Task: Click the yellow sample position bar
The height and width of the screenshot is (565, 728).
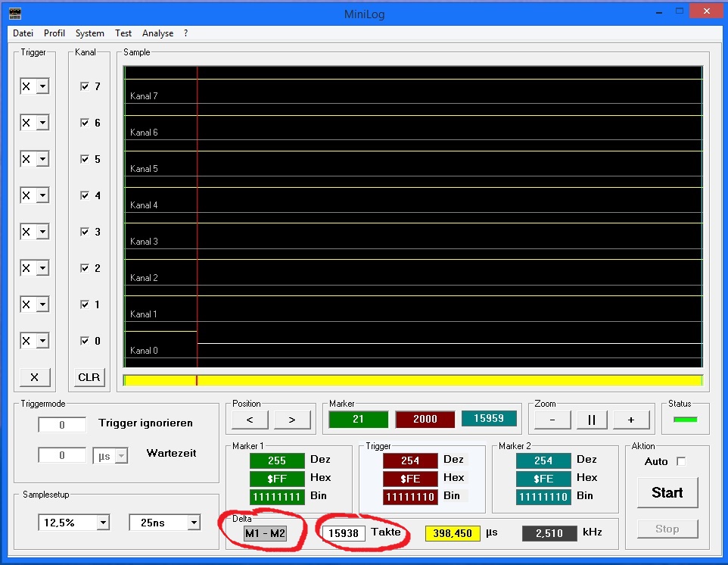Action: pos(412,380)
